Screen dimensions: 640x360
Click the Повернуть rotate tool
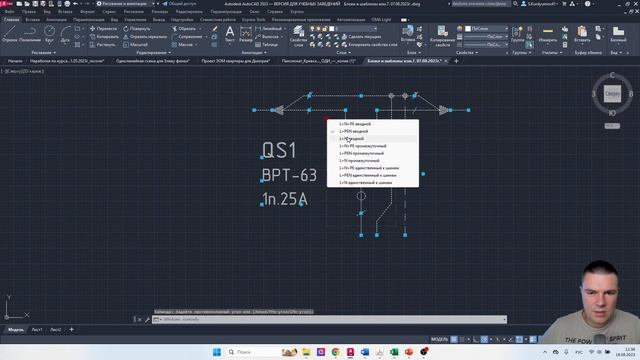(x=137, y=29)
